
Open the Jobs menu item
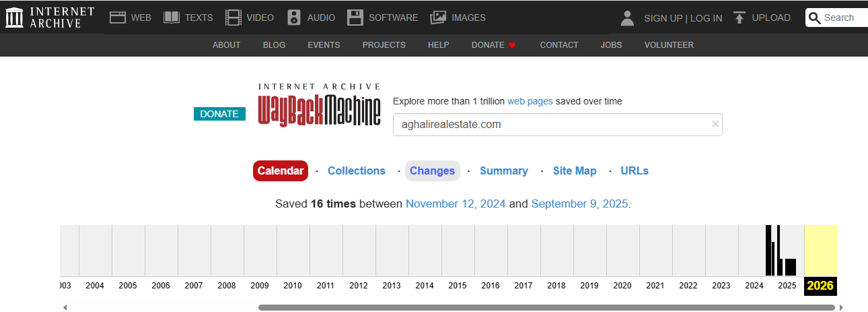tap(611, 45)
